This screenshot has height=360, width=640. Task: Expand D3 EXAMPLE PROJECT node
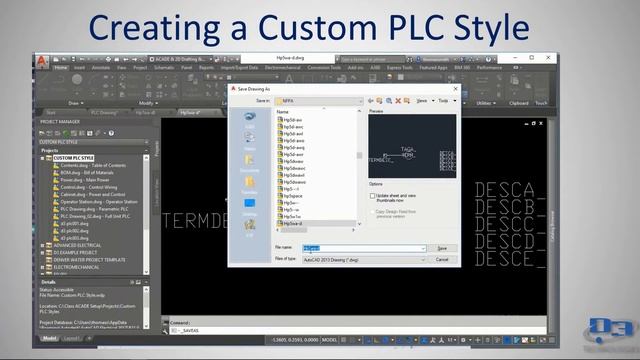(x=42, y=253)
